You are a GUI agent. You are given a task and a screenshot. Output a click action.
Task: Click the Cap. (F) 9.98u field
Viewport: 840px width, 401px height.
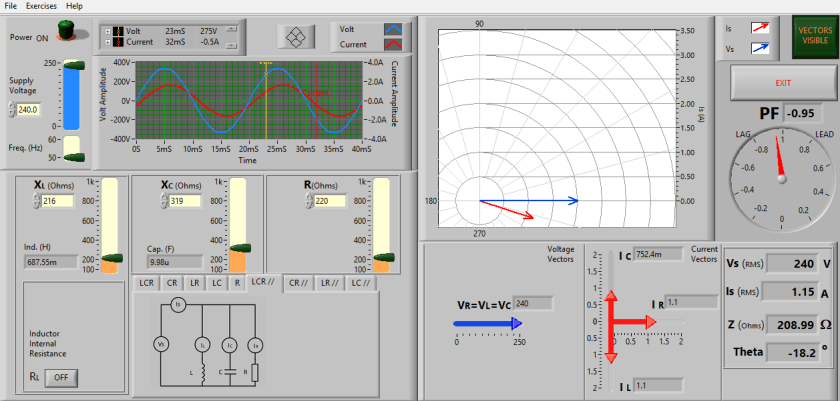tap(175, 262)
